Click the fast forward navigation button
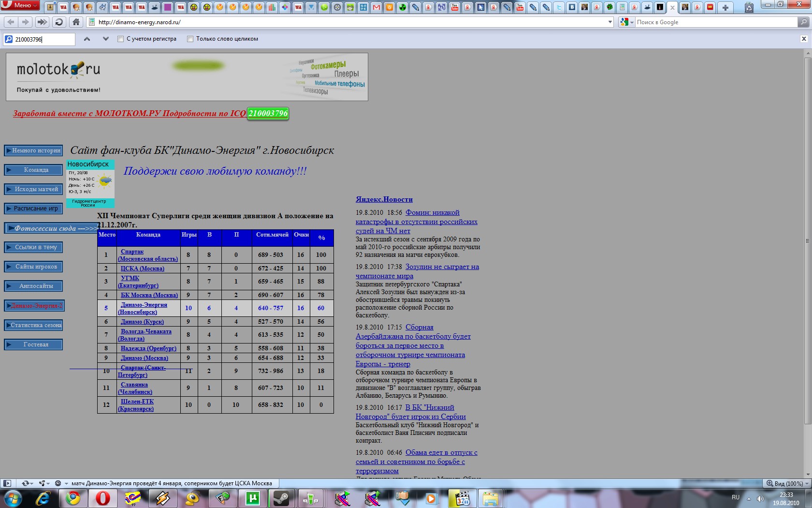Image resolution: width=812 pixels, height=508 pixels. tap(43, 22)
